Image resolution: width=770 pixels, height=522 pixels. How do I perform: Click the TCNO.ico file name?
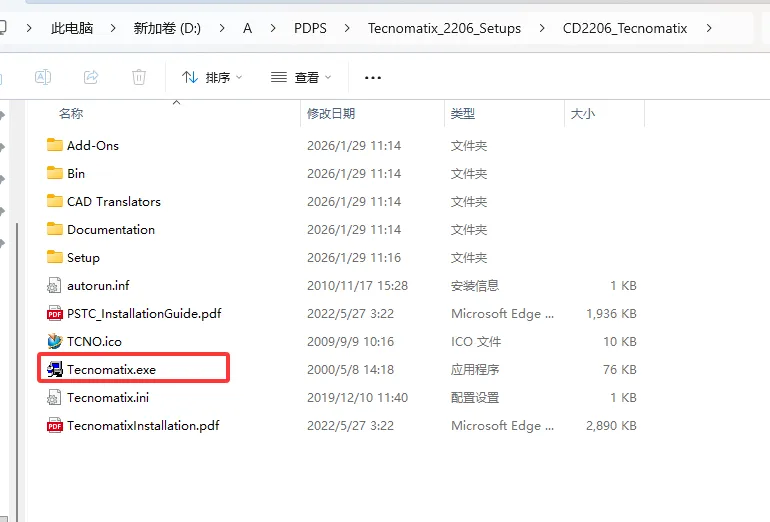pos(94,341)
